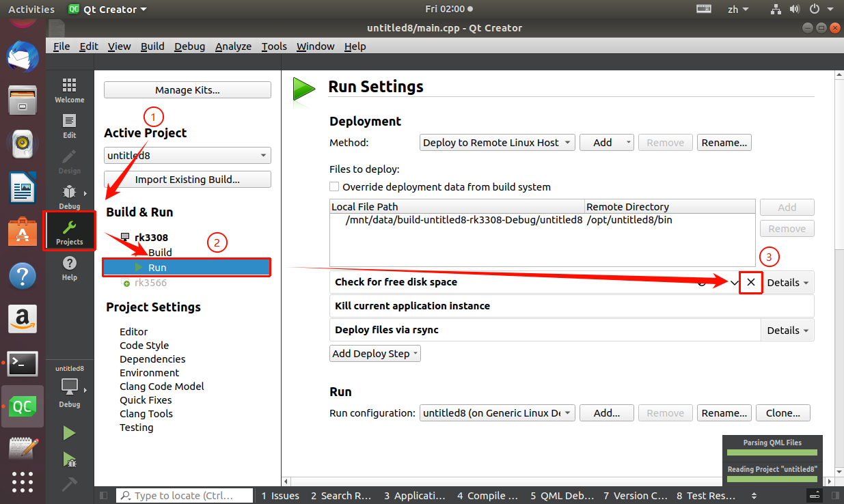Click the Build hammer icon
The height and width of the screenshot is (504, 844).
tap(69, 484)
